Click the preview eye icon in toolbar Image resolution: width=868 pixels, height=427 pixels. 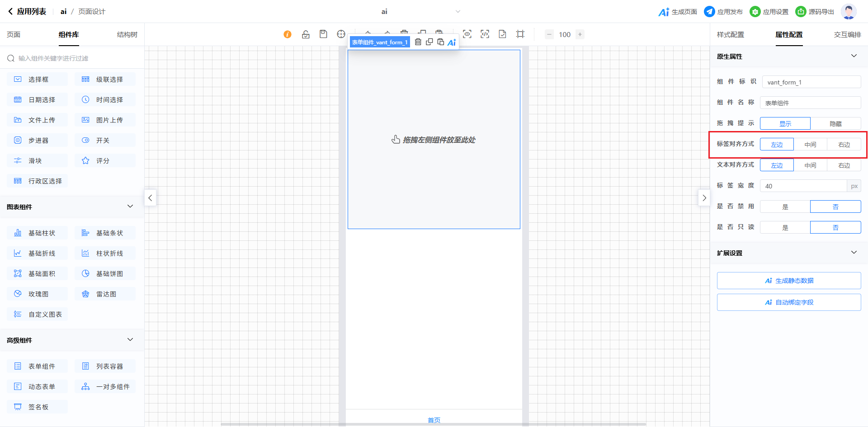(467, 34)
